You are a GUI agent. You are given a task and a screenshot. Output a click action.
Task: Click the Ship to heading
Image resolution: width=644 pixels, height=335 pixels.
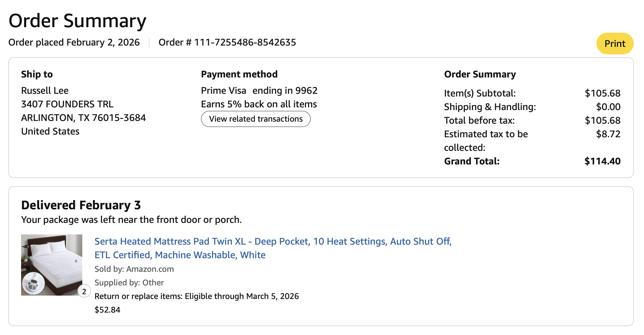coord(37,74)
